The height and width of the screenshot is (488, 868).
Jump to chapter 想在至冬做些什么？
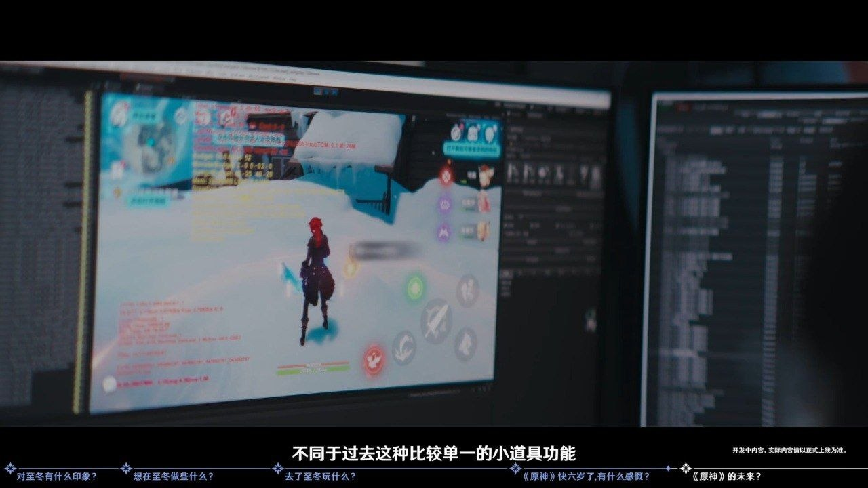174,476
